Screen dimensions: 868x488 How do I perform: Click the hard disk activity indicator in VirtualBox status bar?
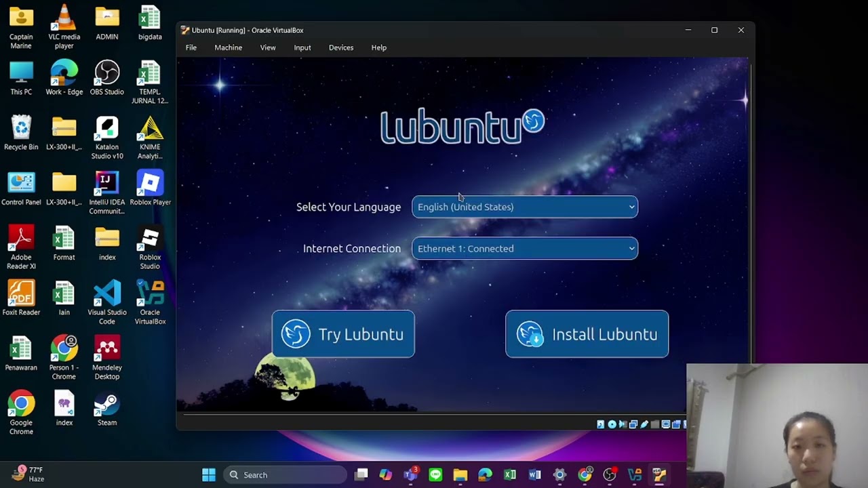pos(600,424)
